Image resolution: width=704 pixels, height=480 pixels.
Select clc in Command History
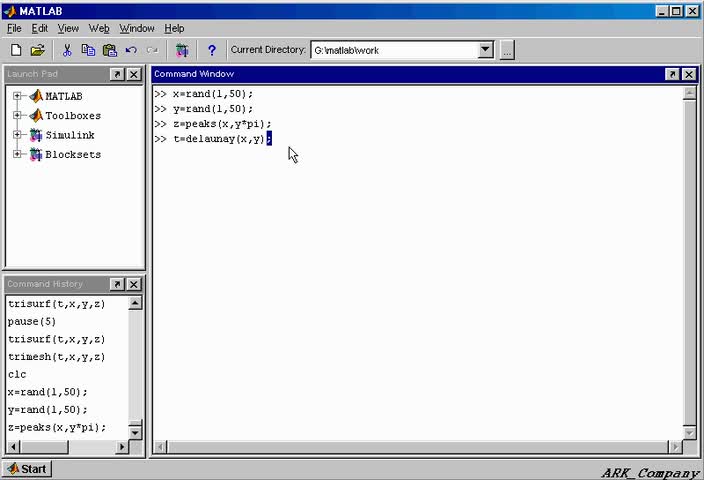tap(17, 374)
